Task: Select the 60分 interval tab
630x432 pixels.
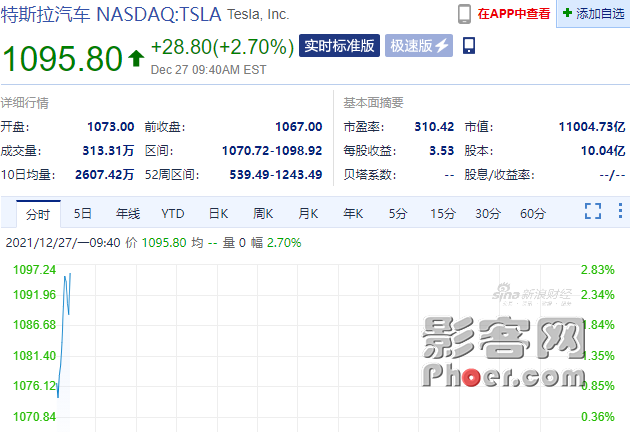Action: [533, 213]
